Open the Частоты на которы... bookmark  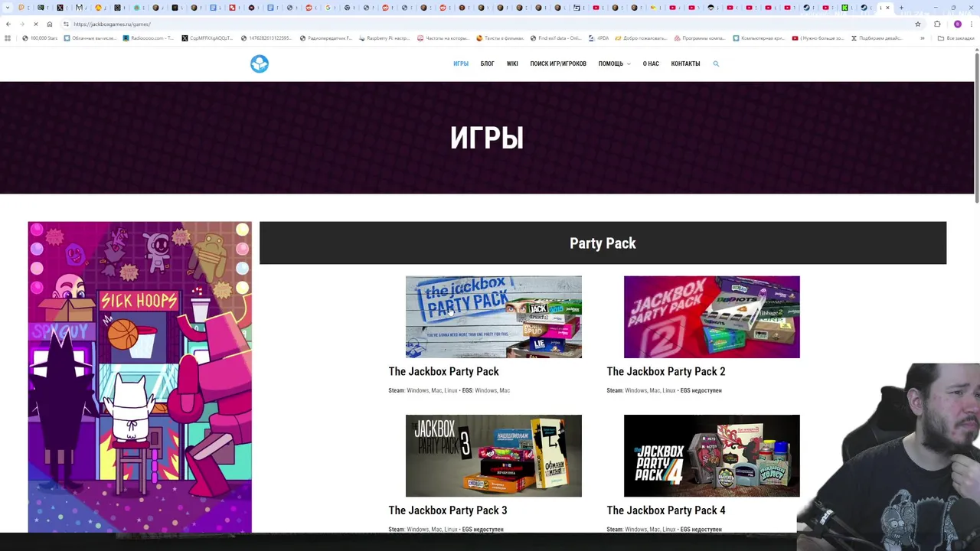pyautogui.click(x=443, y=38)
